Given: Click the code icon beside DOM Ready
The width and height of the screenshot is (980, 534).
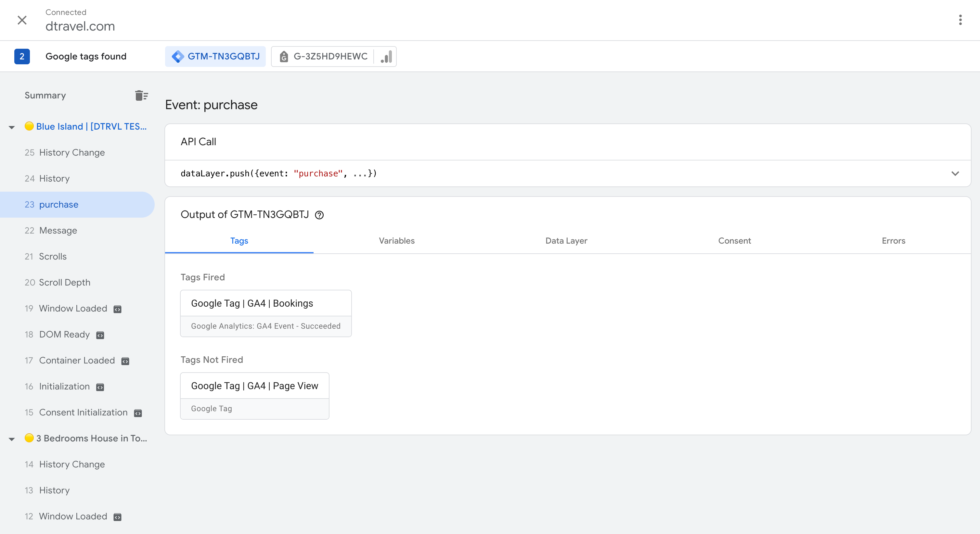Looking at the screenshot, I should pyautogui.click(x=100, y=335).
